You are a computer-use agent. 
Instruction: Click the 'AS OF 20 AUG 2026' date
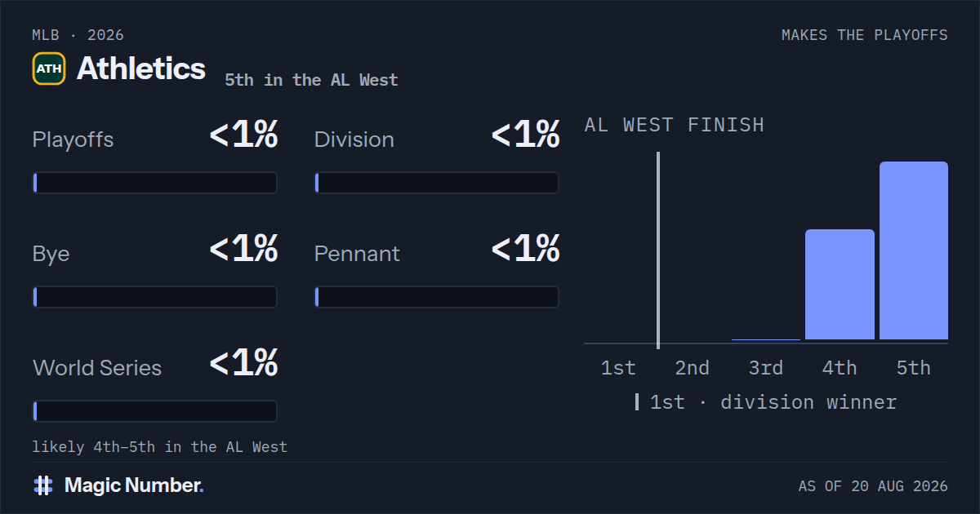click(x=873, y=486)
